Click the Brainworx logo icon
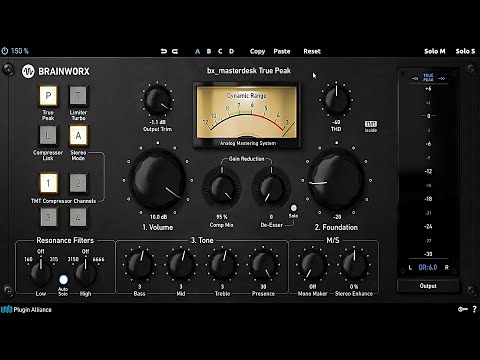Screen dimensions: 480x360 pyautogui.click(x=28, y=71)
